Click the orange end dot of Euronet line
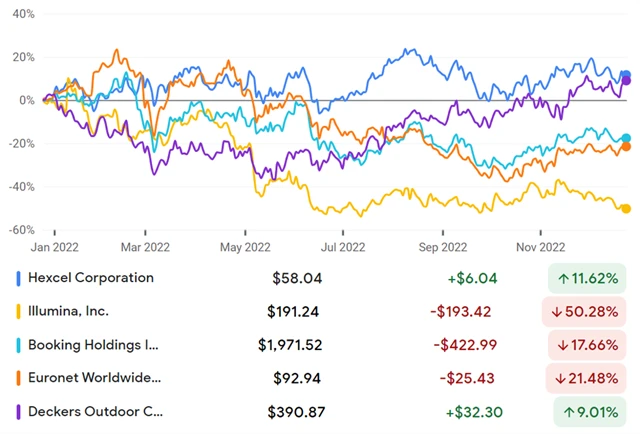Screen dimensions: 640x434 [x=626, y=147]
